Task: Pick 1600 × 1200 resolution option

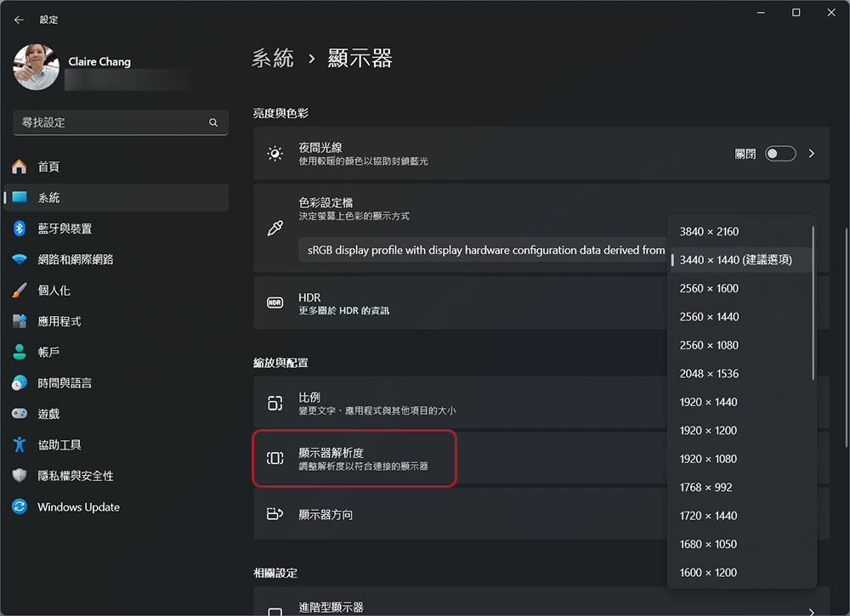Action: [x=740, y=573]
